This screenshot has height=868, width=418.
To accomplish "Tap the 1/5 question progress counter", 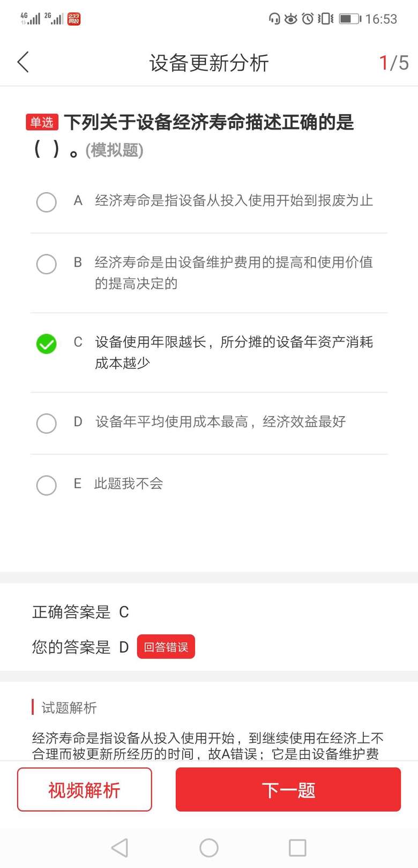I will [x=394, y=63].
